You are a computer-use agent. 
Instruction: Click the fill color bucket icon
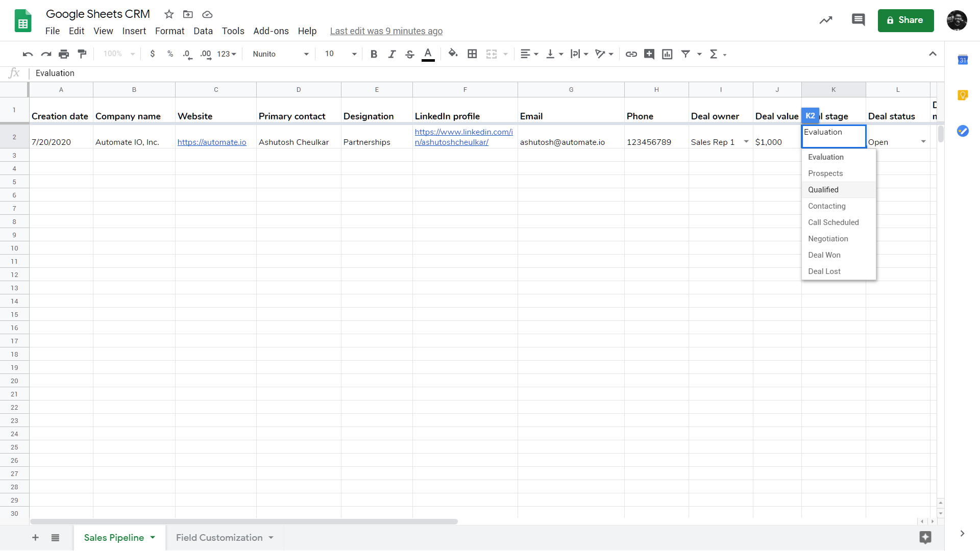pos(453,53)
